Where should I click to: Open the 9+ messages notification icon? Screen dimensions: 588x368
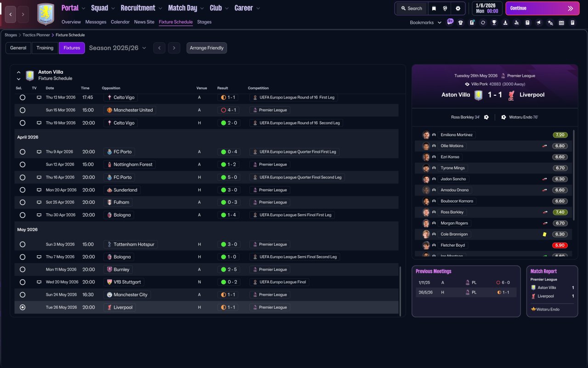tap(450, 22)
